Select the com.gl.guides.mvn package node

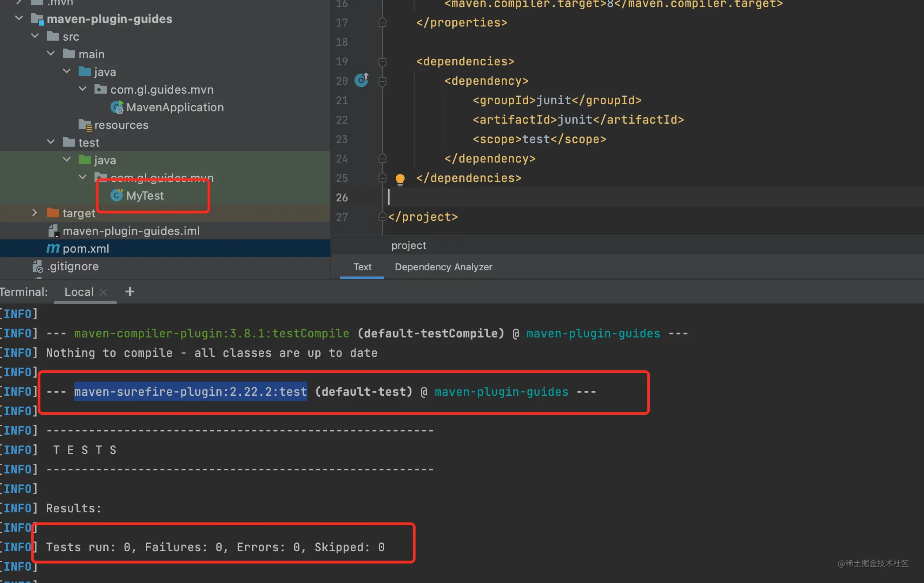pos(161,177)
